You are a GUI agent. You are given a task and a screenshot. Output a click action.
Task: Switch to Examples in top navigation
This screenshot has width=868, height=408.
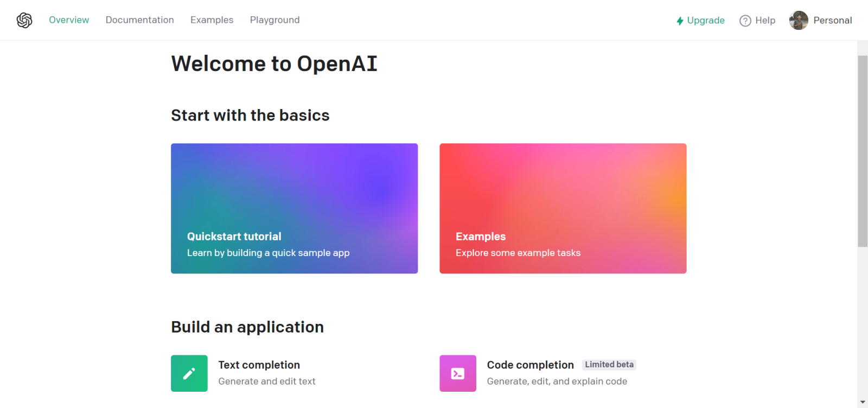[x=212, y=20]
